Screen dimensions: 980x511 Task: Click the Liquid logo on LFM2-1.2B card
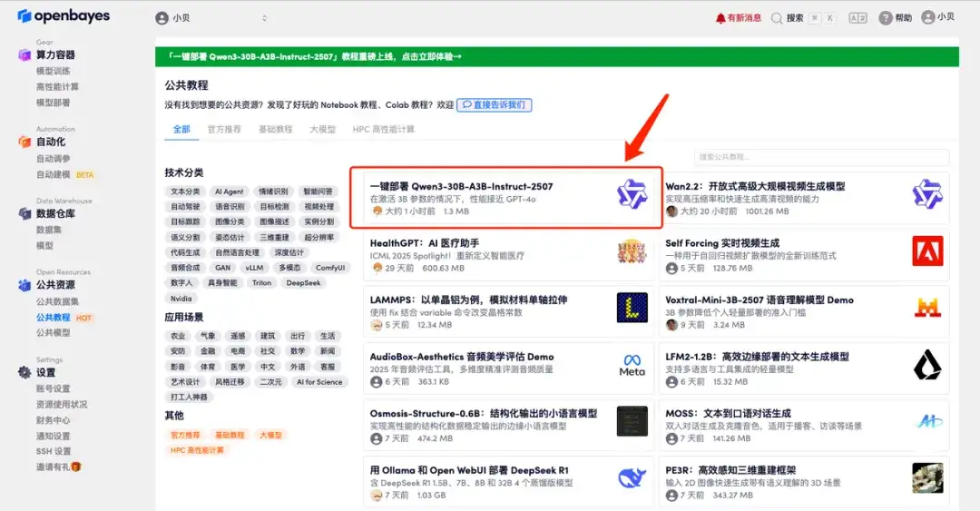pos(927,365)
